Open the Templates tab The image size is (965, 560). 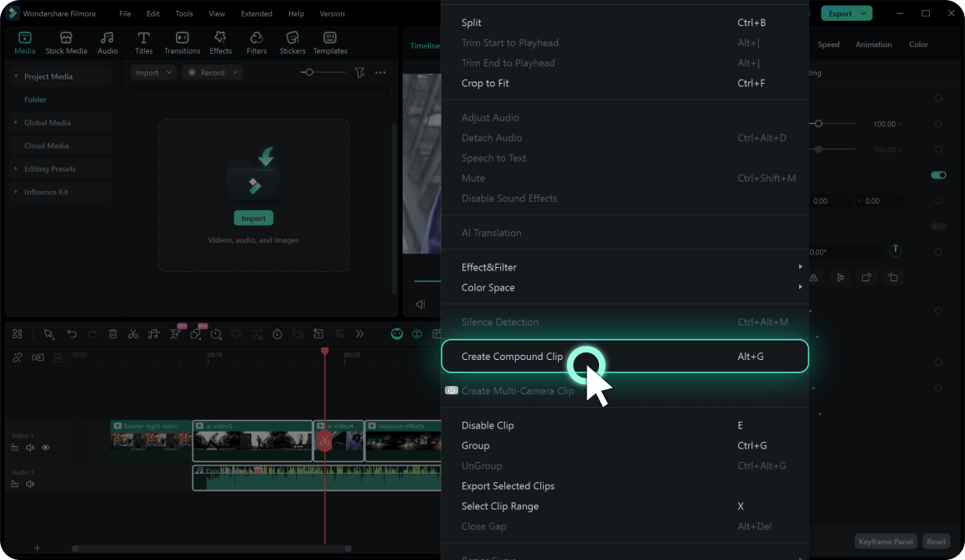click(330, 43)
